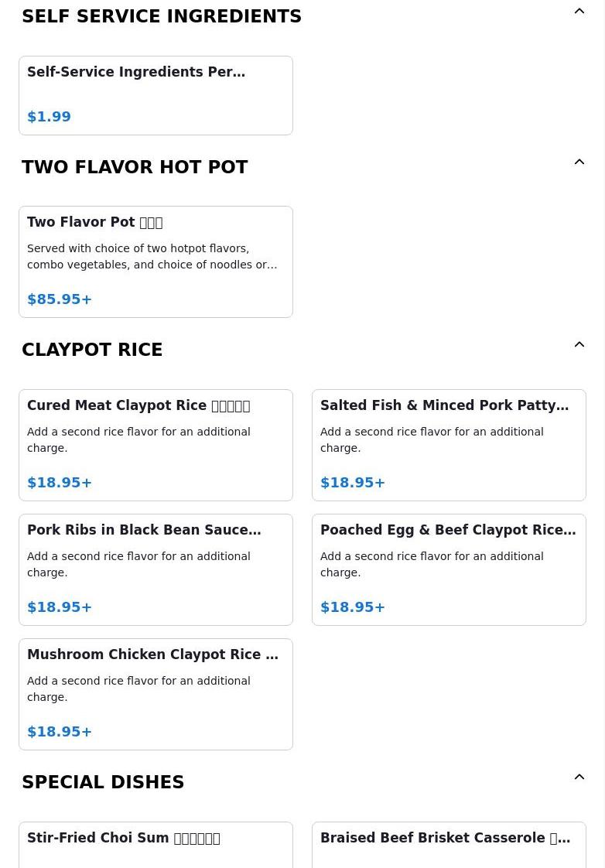This screenshot has height=868, width=605.
Task: Collapse the Claypot Rice section chevron
Action: click(579, 345)
